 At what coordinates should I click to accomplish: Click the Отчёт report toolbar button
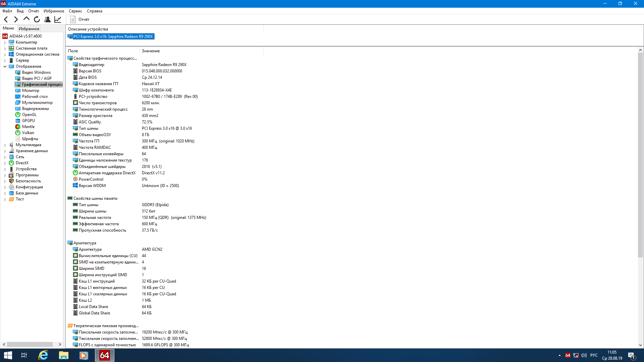click(x=80, y=19)
